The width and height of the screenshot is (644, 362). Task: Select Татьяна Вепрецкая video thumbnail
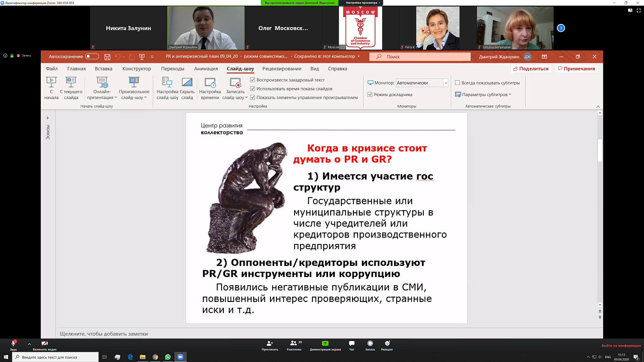[515, 28]
